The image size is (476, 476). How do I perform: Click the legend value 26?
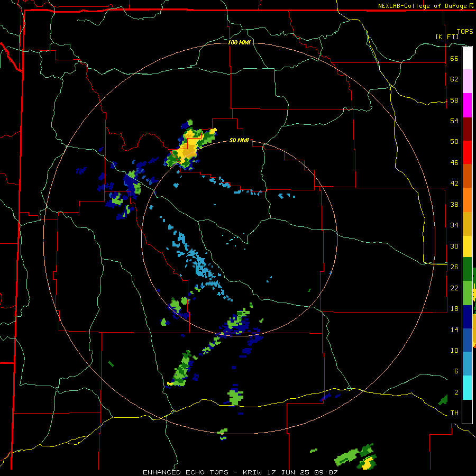454,267
